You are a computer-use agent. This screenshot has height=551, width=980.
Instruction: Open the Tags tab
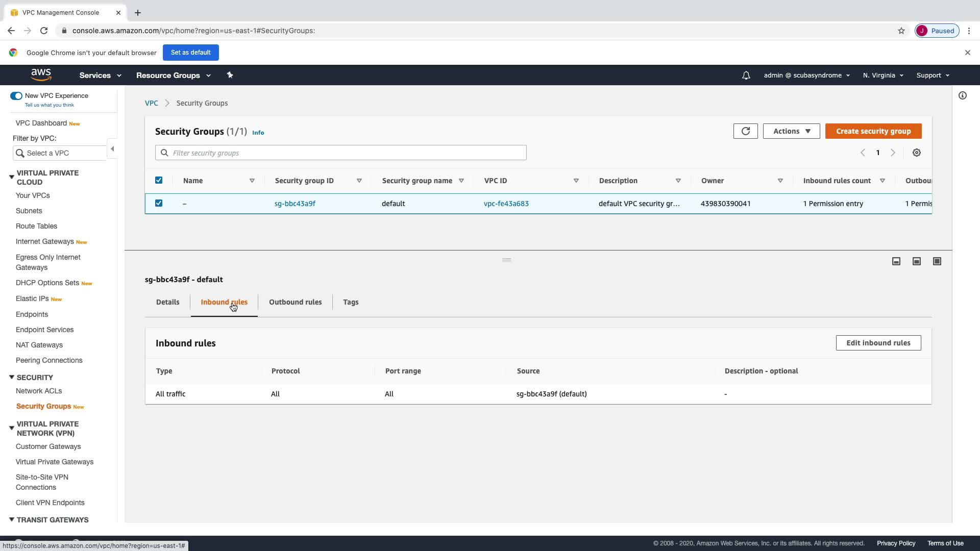(351, 302)
